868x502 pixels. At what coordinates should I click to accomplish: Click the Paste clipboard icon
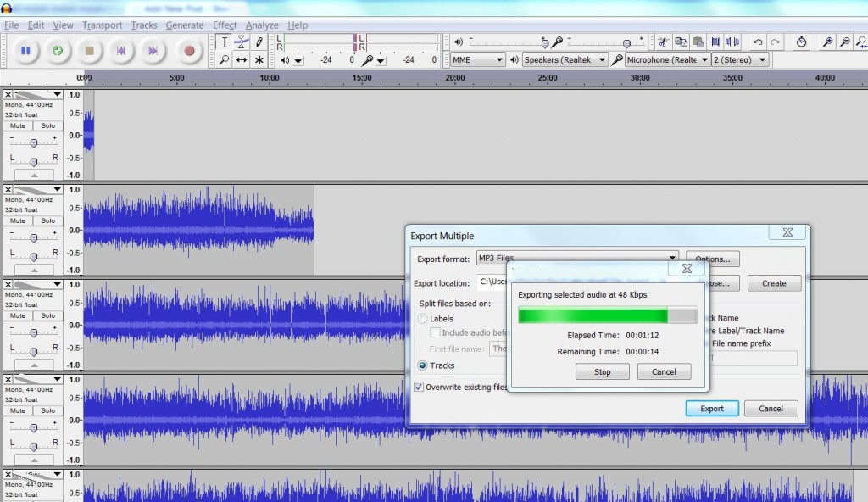click(x=698, y=42)
